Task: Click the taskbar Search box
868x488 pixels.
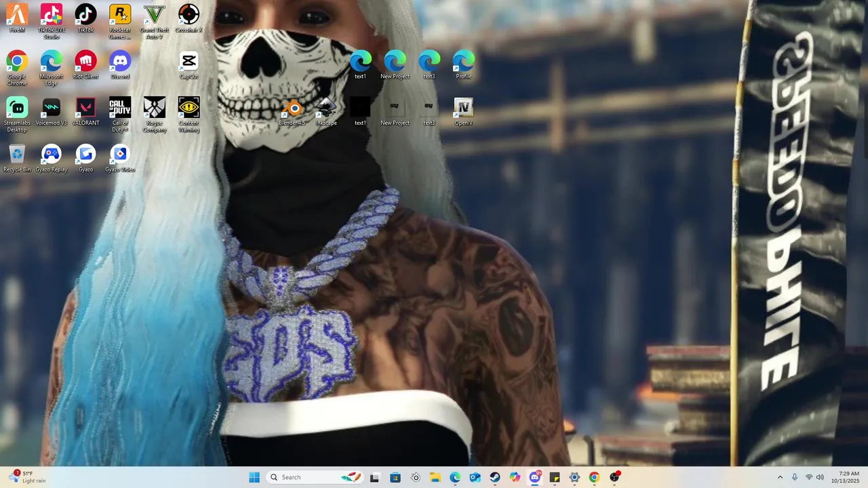Action: click(315, 477)
